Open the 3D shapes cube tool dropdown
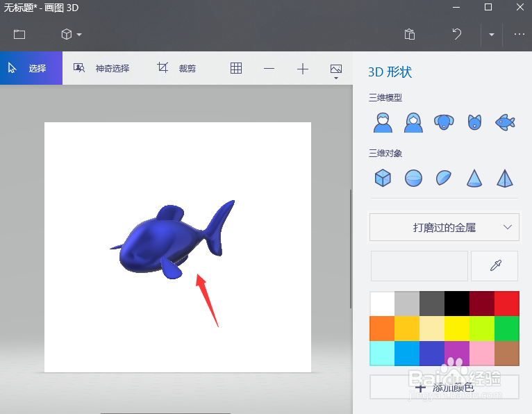This screenshot has width=532, height=414. [x=72, y=34]
